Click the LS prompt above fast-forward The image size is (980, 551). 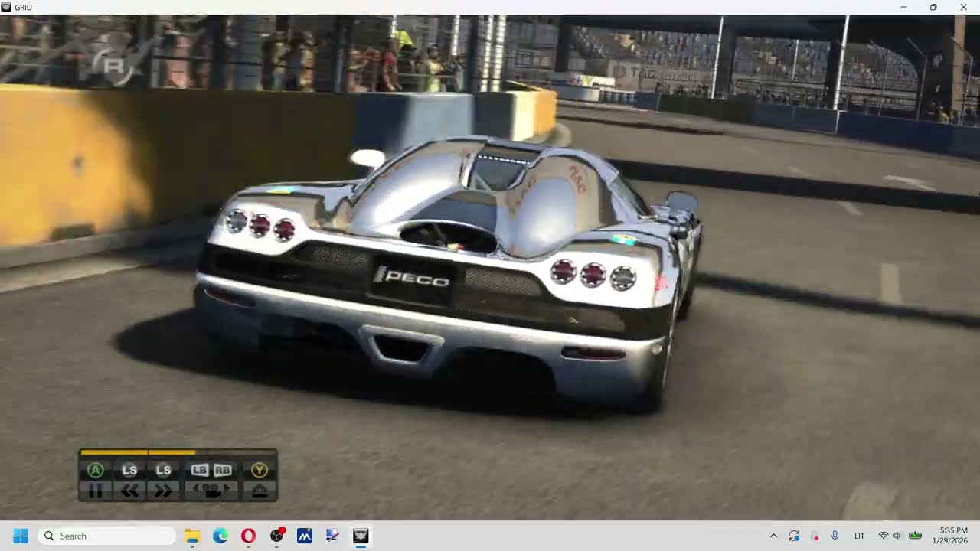pos(163,470)
